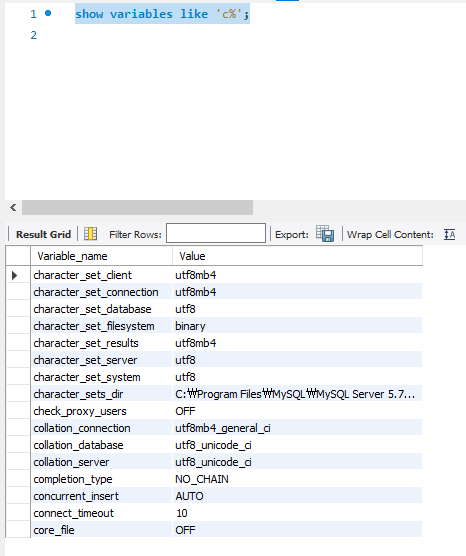The width and height of the screenshot is (466, 556).
Task: Select the connect_timeout cell
Action: [101, 513]
